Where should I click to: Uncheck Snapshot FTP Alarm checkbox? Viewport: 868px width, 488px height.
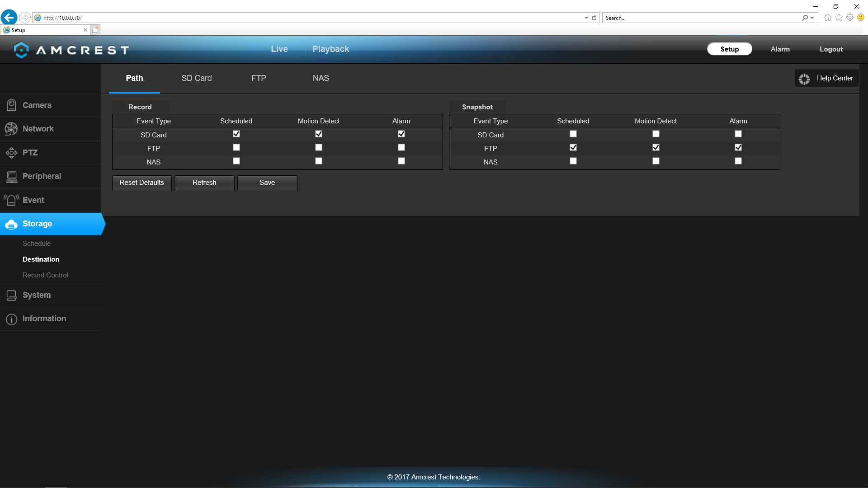[738, 148]
